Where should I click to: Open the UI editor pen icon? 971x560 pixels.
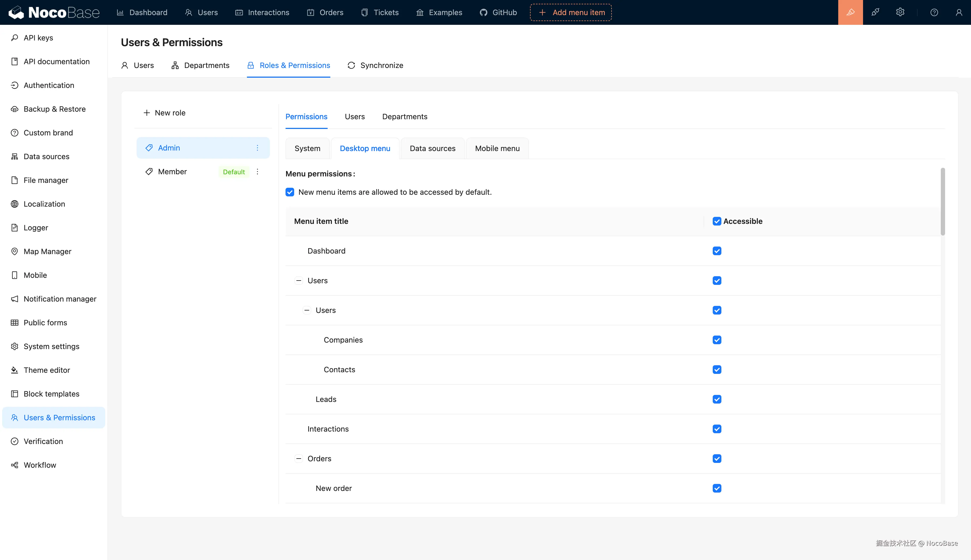850,12
